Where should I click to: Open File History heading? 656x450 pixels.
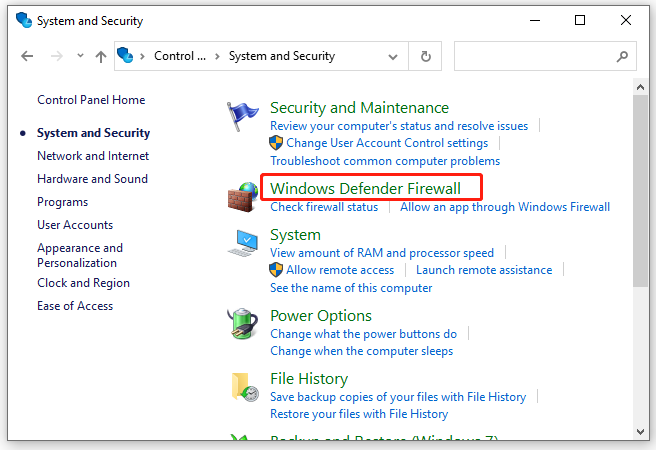[x=309, y=379]
